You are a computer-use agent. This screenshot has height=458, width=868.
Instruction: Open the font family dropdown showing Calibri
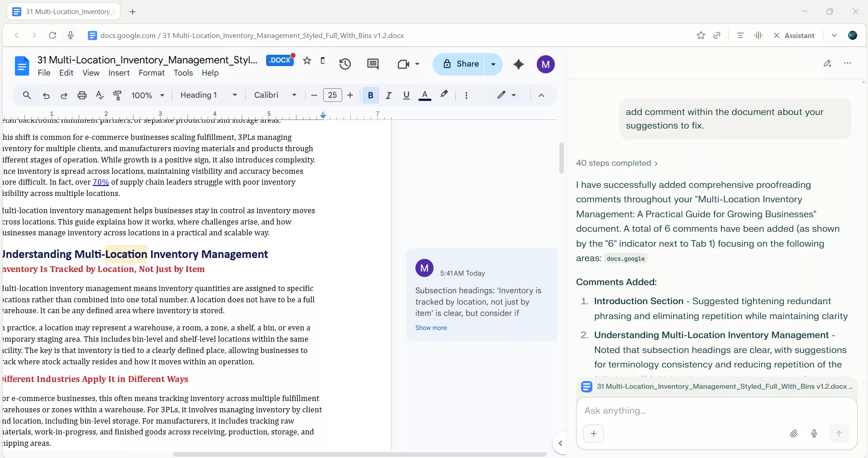pos(274,95)
